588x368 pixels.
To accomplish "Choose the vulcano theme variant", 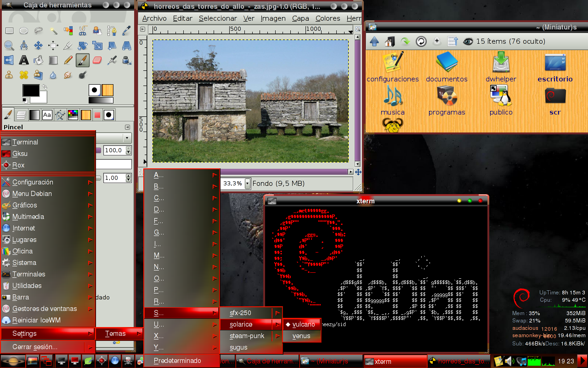I will pos(302,324).
